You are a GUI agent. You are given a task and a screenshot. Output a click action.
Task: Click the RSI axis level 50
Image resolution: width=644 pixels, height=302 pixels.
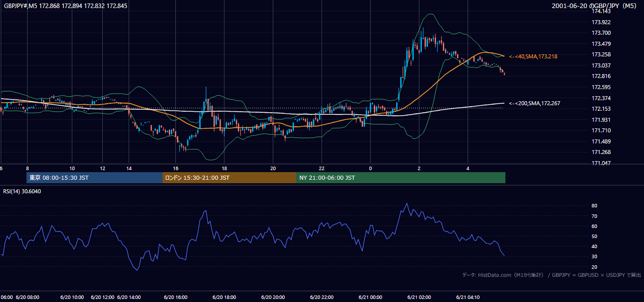coord(595,236)
